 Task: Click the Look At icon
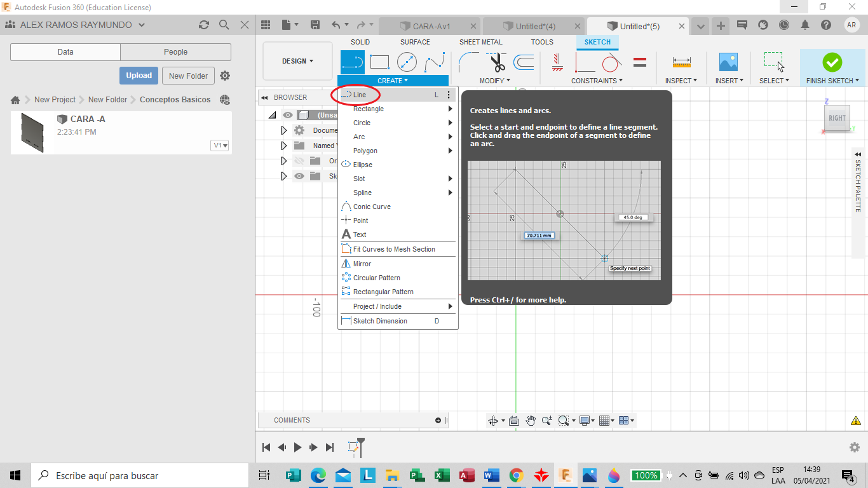(x=514, y=421)
